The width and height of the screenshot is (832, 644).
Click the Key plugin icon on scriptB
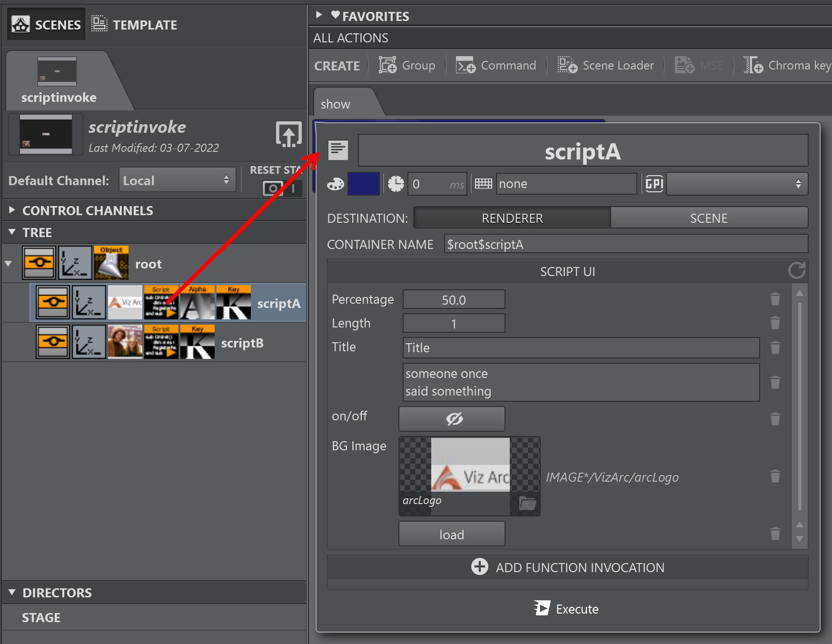(x=197, y=342)
